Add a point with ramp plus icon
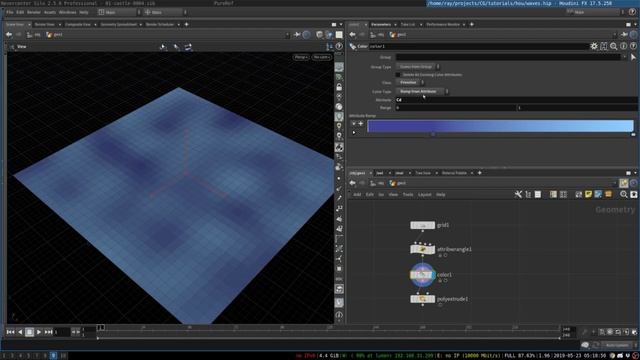Screen dimensions: 640x360 [360, 123]
